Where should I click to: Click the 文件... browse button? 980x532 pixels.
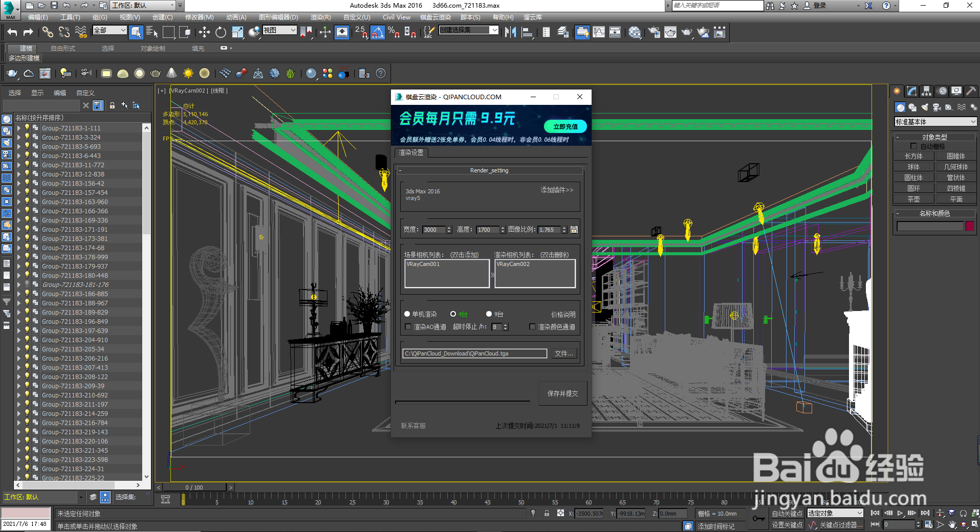[564, 353]
